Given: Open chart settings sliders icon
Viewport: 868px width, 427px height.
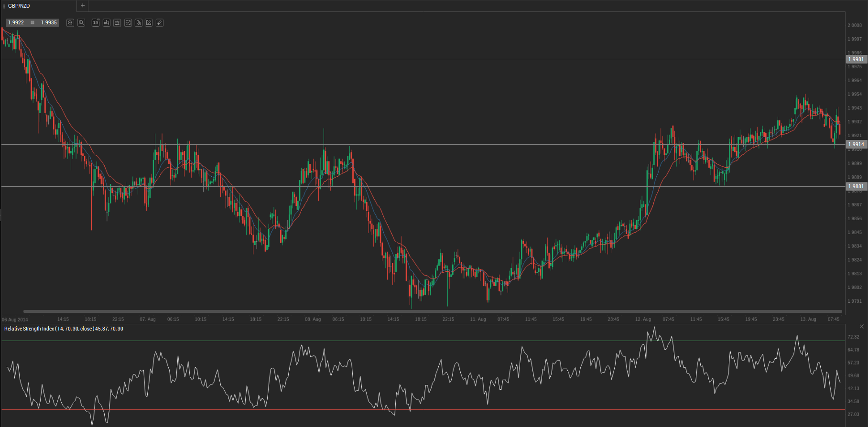Looking at the screenshot, I should [x=117, y=22].
